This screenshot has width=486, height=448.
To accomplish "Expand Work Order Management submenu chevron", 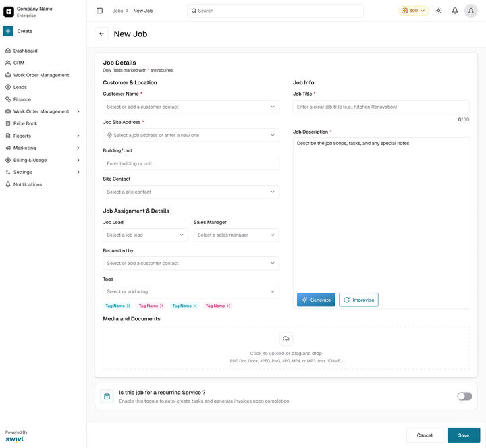I will click(x=78, y=111).
